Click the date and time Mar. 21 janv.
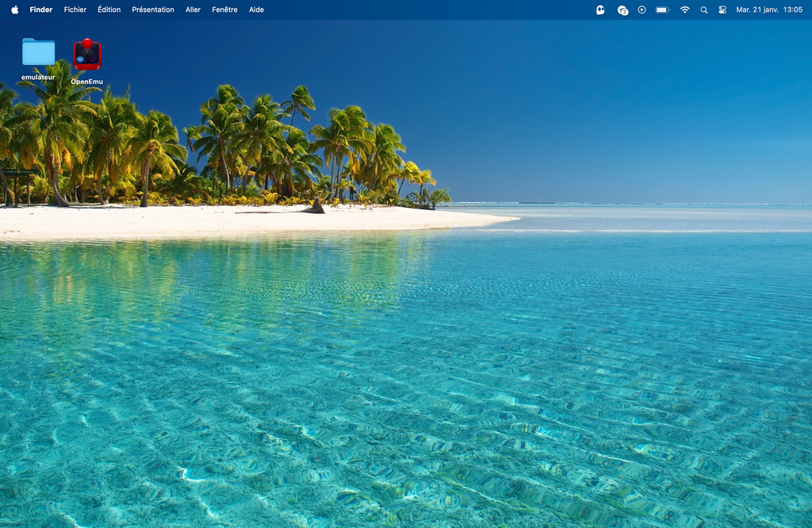 click(769, 10)
